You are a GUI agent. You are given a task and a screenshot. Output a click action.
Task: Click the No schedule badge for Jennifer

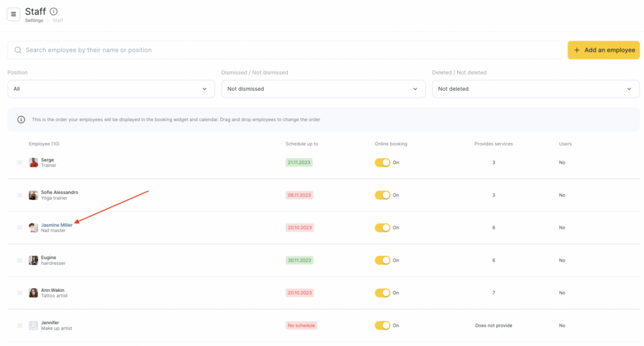(301, 325)
